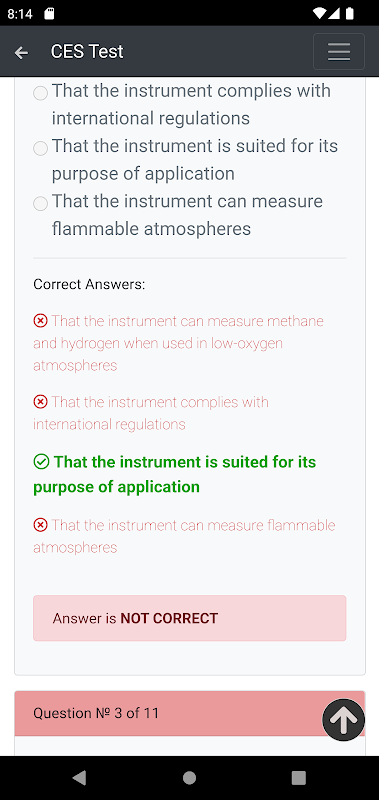Select radio for complies with international regulations
Image resolution: width=379 pixels, height=800 pixels.
click(x=40, y=93)
